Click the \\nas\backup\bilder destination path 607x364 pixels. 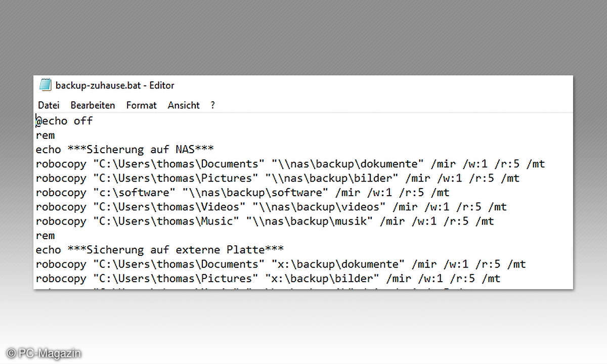coord(335,178)
